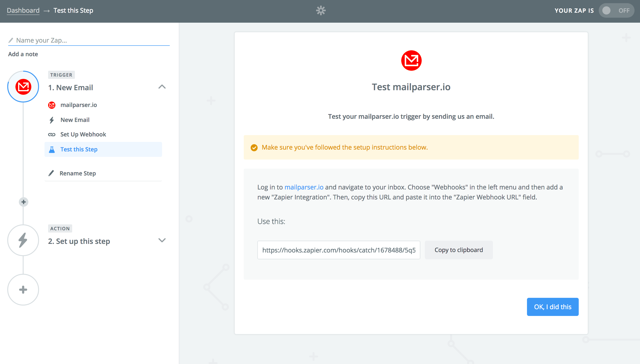The height and width of the screenshot is (364, 640).
Task: Expand the Set up this step action
Action: (162, 240)
